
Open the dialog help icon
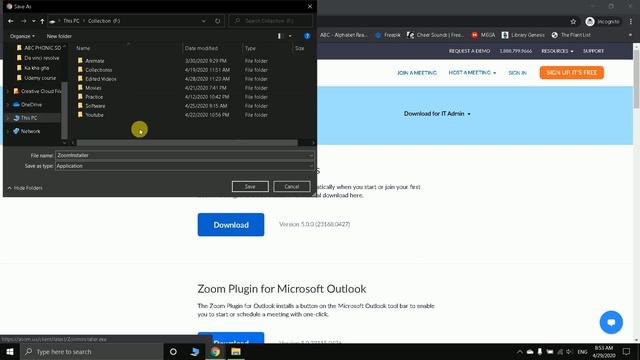(307, 36)
